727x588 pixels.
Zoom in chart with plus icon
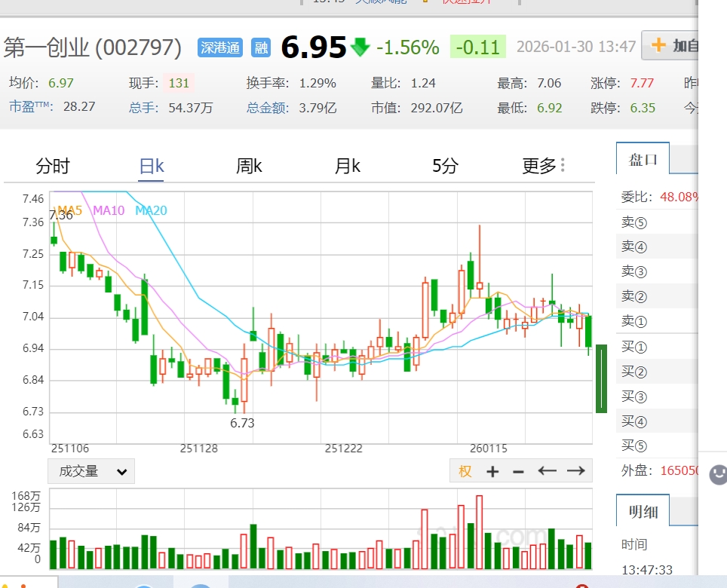[492, 471]
